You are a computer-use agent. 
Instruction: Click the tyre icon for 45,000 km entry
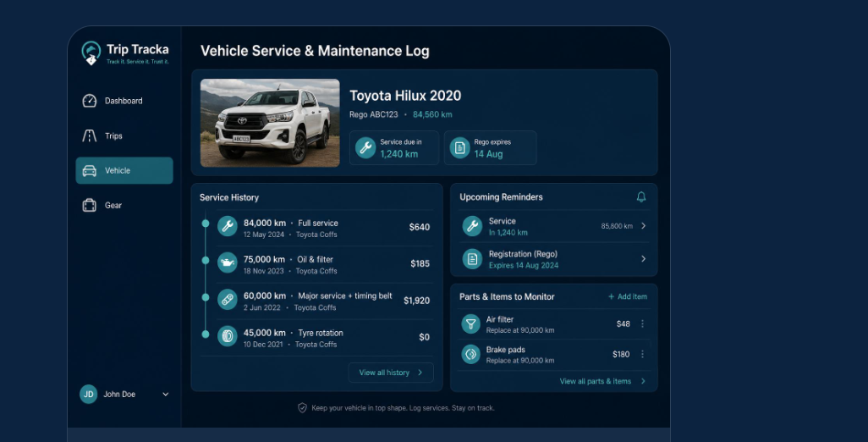pos(227,335)
